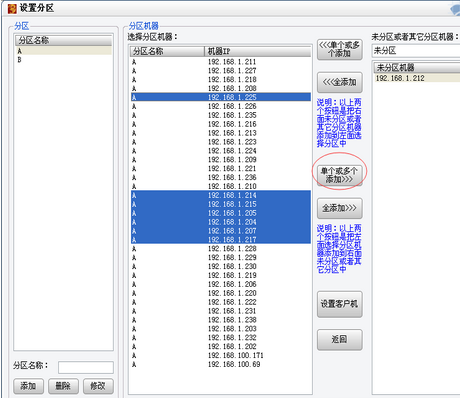
Task: Select machine row 192.168.1.226
Action: (221, 106)
